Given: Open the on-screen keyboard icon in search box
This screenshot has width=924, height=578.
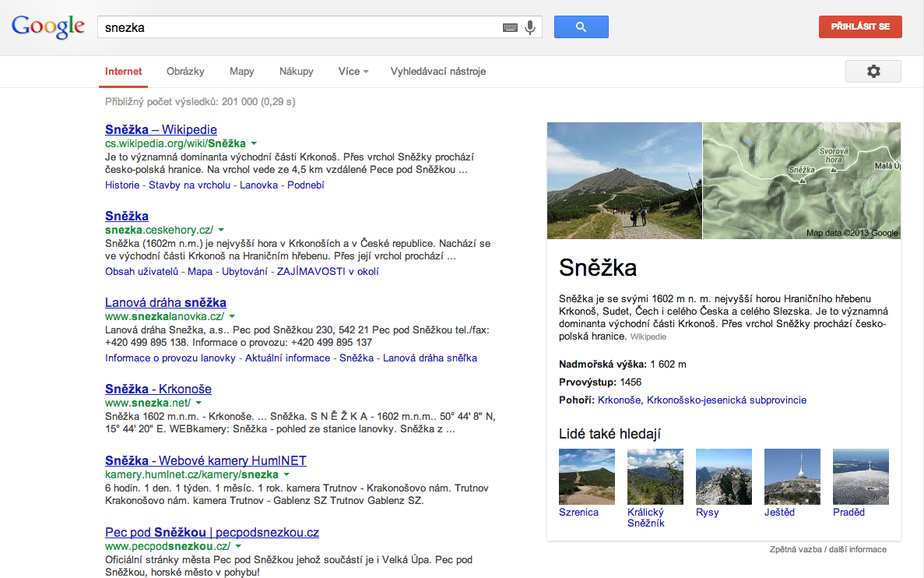Looking at the screenshot, I should coord(511,27).
